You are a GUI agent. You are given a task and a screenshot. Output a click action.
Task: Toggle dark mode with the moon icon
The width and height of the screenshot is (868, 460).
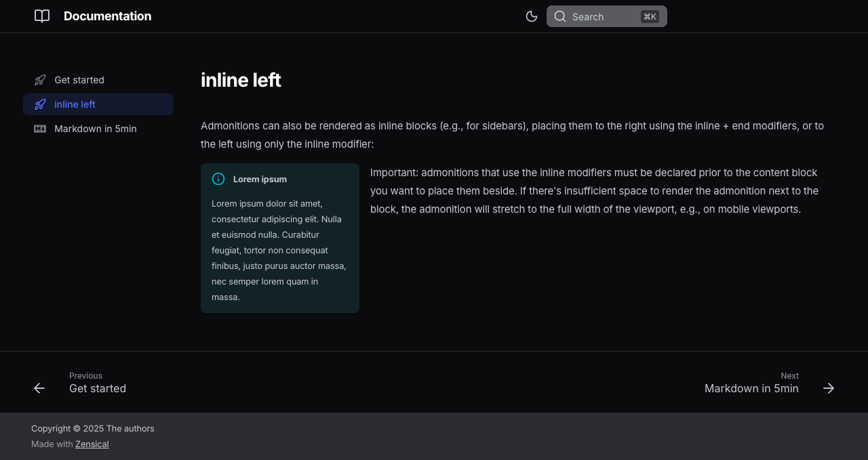coord(532,16)
